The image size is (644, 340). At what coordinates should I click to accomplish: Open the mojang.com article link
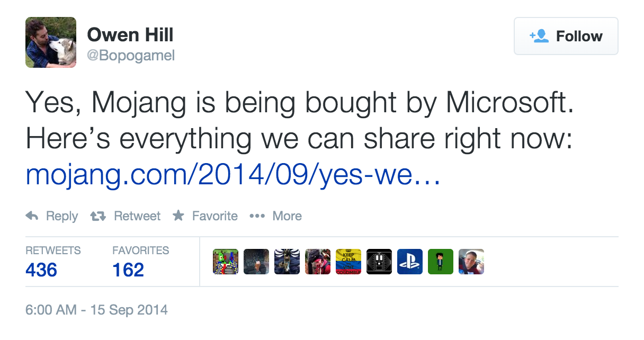tap(232, 175)
